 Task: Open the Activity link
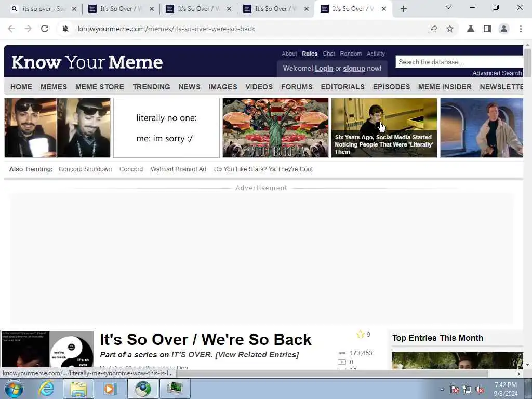[x=376, y=54]
